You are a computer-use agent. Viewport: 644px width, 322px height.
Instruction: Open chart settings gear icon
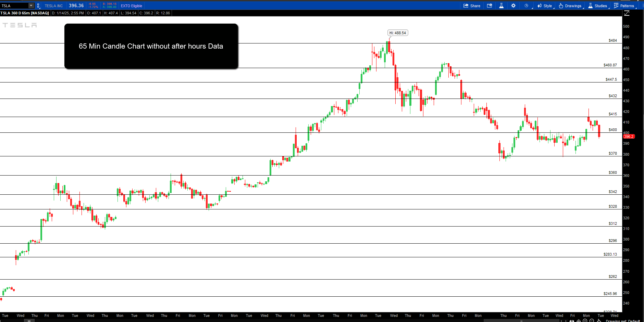(513, 6)
